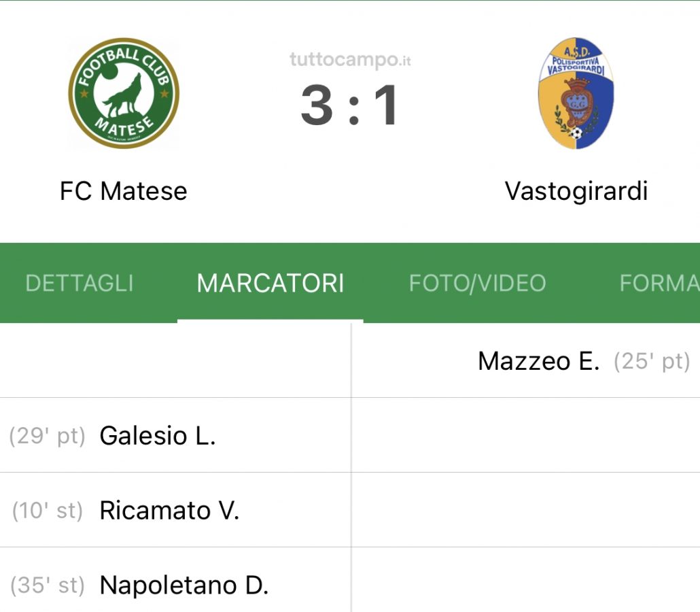Viewport: 700px width, 612px height.
Task: Click the tuttocampo.it watermark
Action: tap(350, 59)
